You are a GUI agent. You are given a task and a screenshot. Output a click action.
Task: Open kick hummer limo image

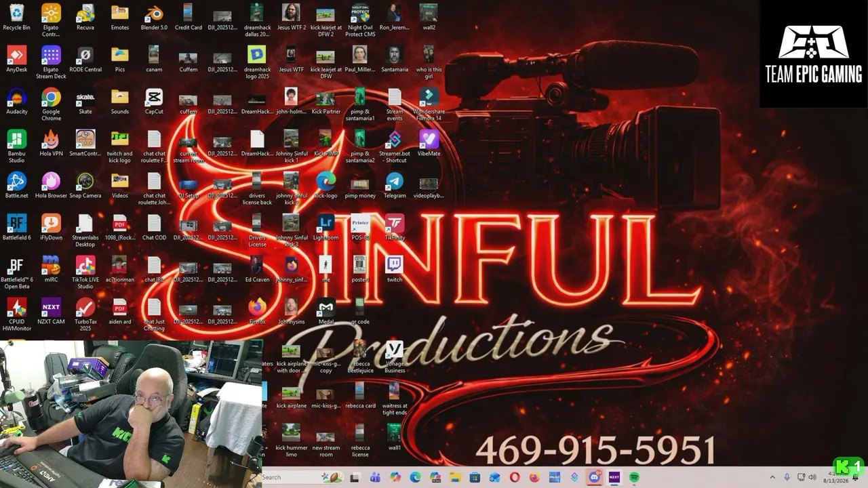pyautogui.click(x=292, y=441)
